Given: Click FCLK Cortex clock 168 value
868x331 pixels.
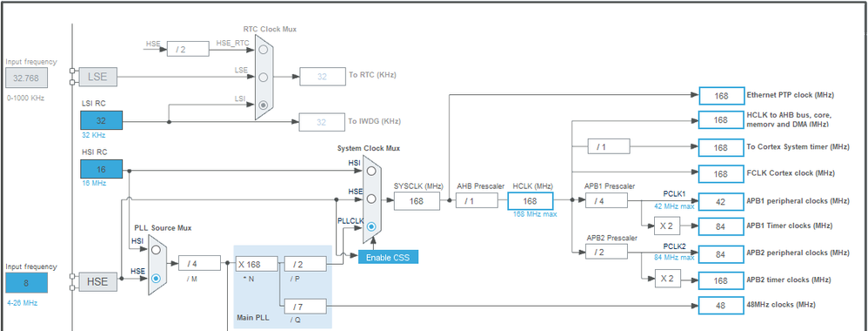Looking at the screenshot, I should (x=721, y=174).
